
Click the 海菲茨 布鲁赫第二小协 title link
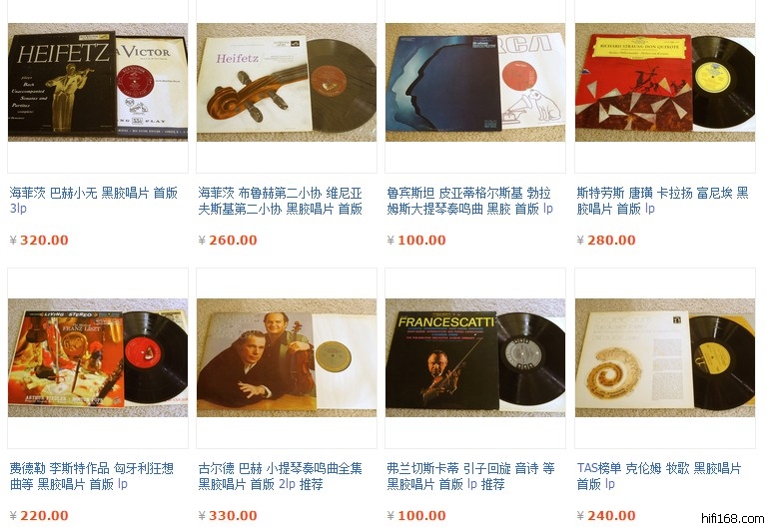[x=281, y=201]
